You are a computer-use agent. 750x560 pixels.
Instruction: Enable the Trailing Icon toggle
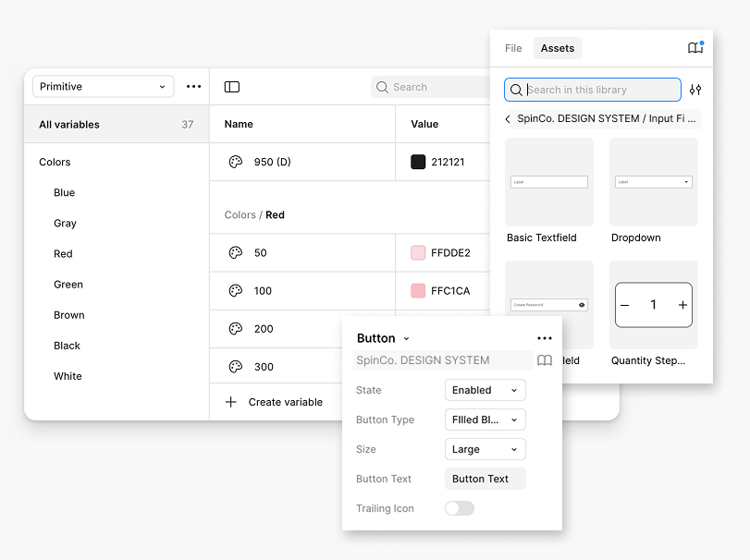pyautogui.click(x=460, y=508)
